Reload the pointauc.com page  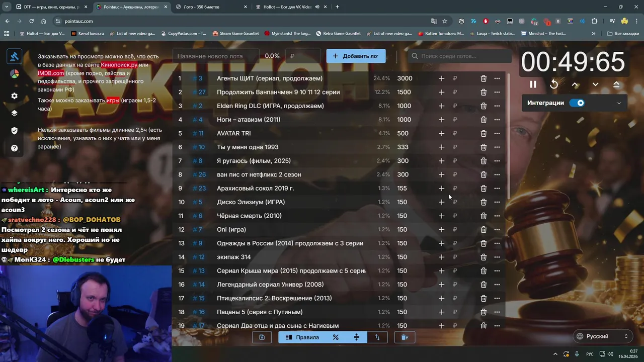coord(31,21)
